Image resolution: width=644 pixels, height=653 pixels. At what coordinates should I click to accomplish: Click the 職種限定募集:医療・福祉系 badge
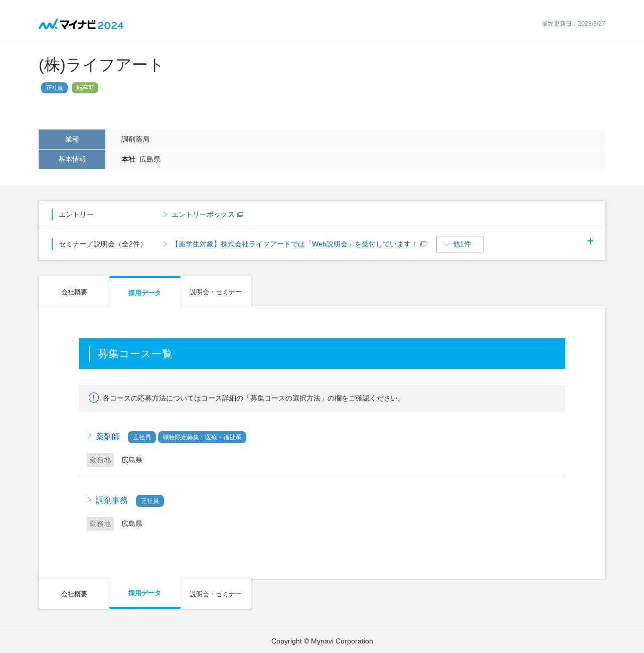[x=202, y=437]
